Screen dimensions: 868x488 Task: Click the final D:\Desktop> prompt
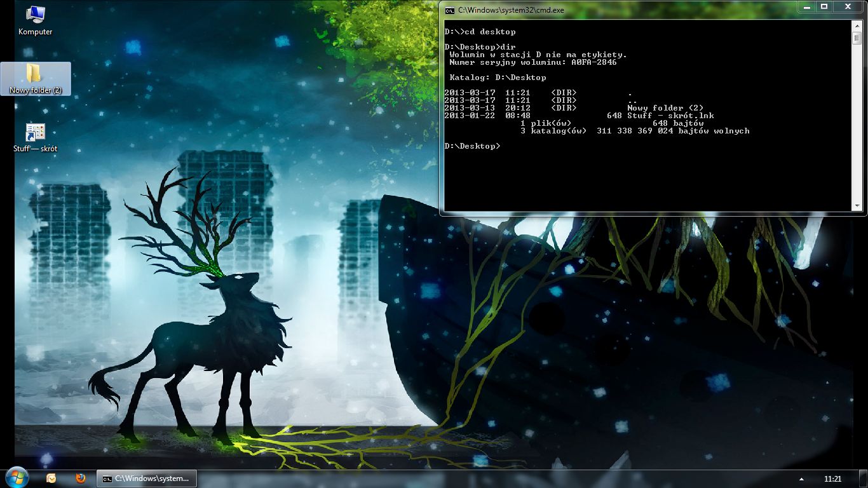click(473, 146)
